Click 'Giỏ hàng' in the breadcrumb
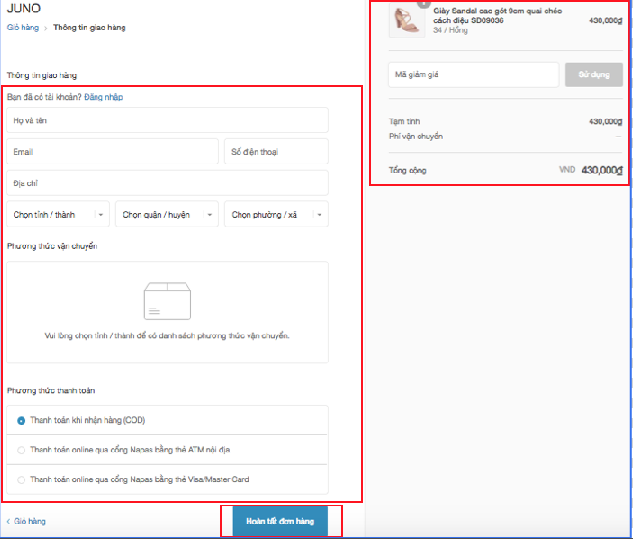This screenshot has height=539, width=633. 21,28
